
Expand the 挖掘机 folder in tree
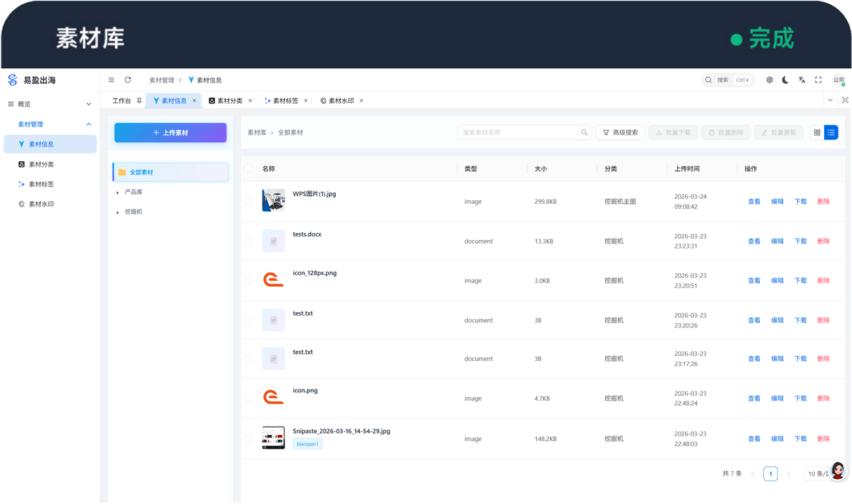[x=117, y=212]
